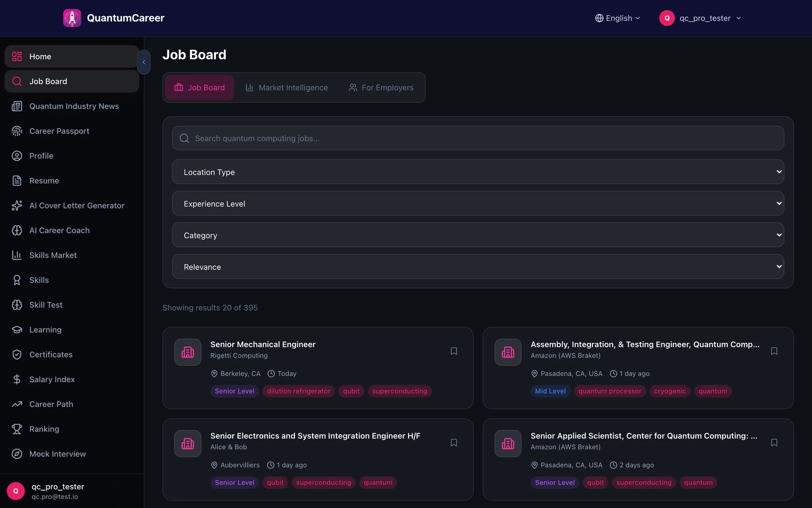Open the Skills ribbon item
Image resolution: width=812 pixels, height=508 pixels.
[x=72, y=280]
